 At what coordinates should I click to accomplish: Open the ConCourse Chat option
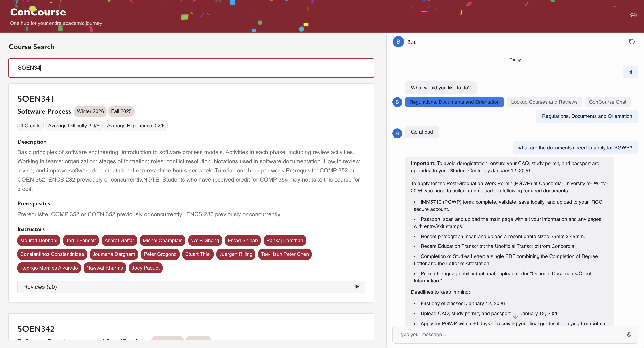pyautogui.click(x=608, y=102)
